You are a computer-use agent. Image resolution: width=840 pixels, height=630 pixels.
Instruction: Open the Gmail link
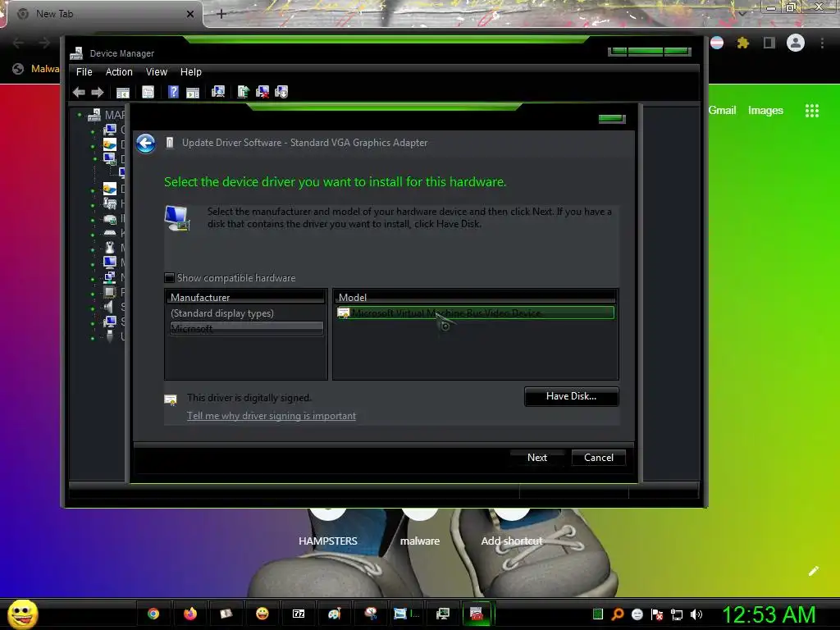tap(722, 111)
